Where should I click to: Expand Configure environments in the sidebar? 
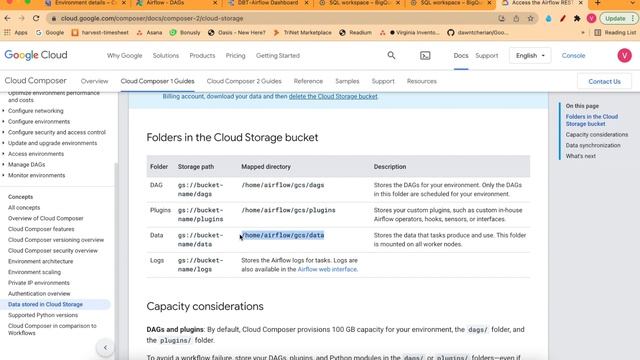tap(39, 122)
